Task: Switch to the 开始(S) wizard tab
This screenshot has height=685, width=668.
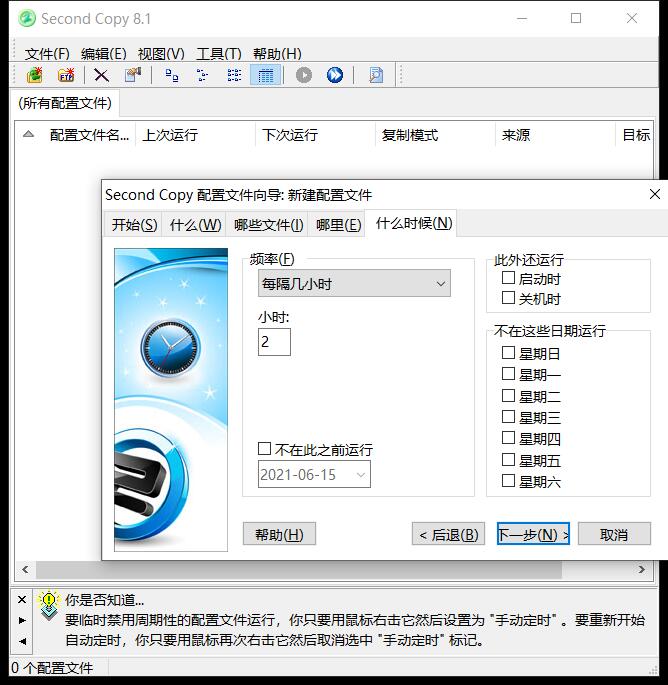Action: 134,225
